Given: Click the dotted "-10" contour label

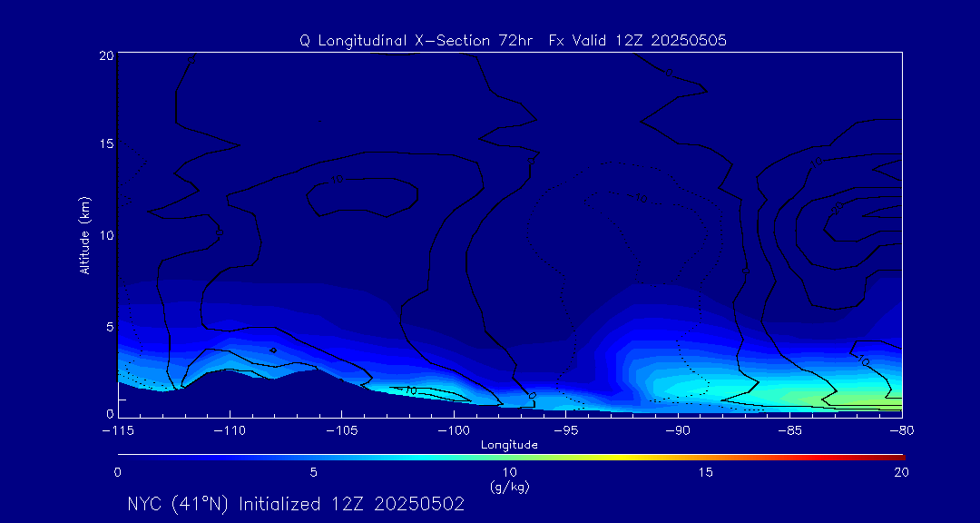Looking at the screenshot, I should point(637,198).
